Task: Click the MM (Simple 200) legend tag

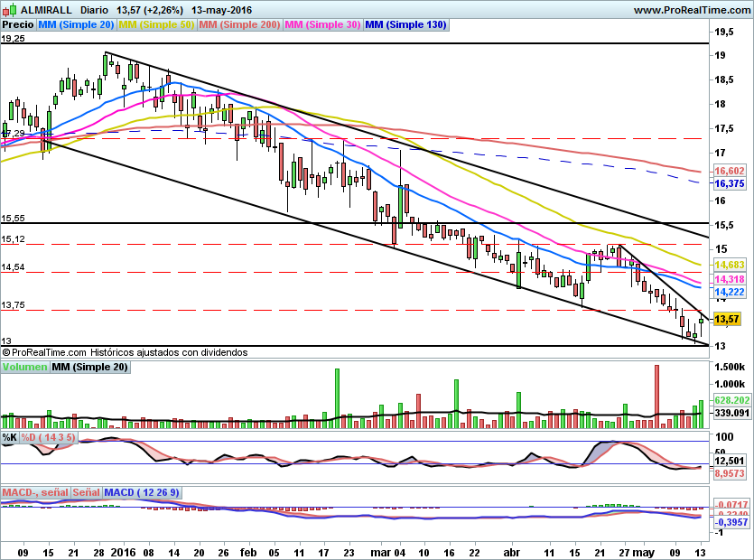Action: pos(239,25)
